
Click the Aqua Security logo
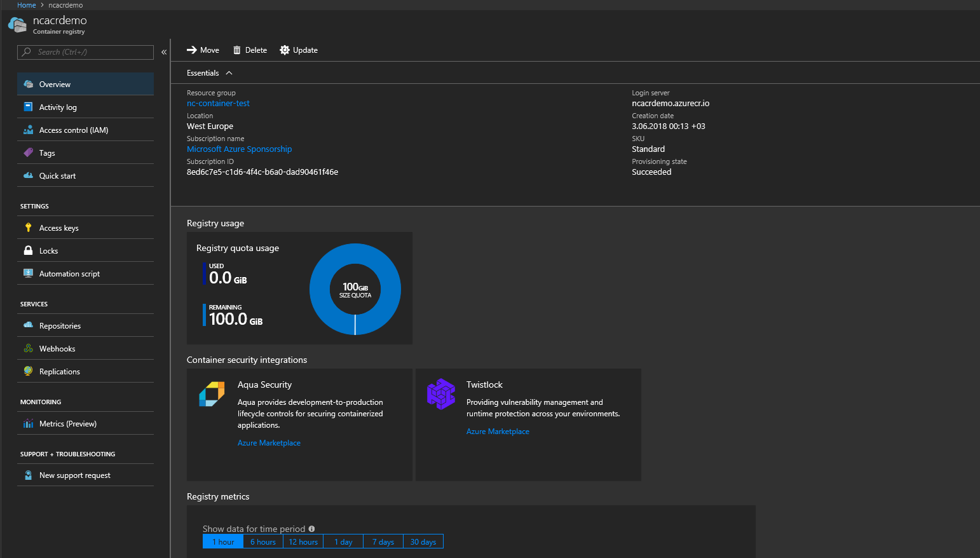click(x=212, y=394)
